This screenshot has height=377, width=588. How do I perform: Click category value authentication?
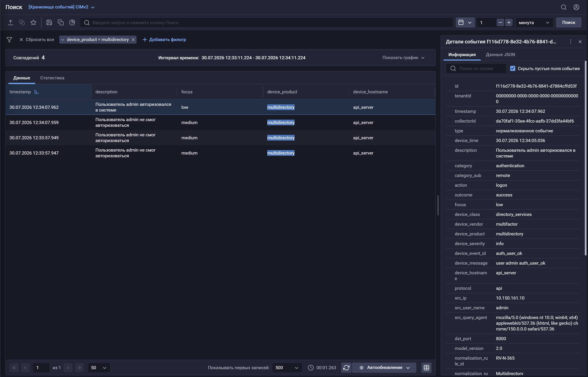click(x=510, y=166)
